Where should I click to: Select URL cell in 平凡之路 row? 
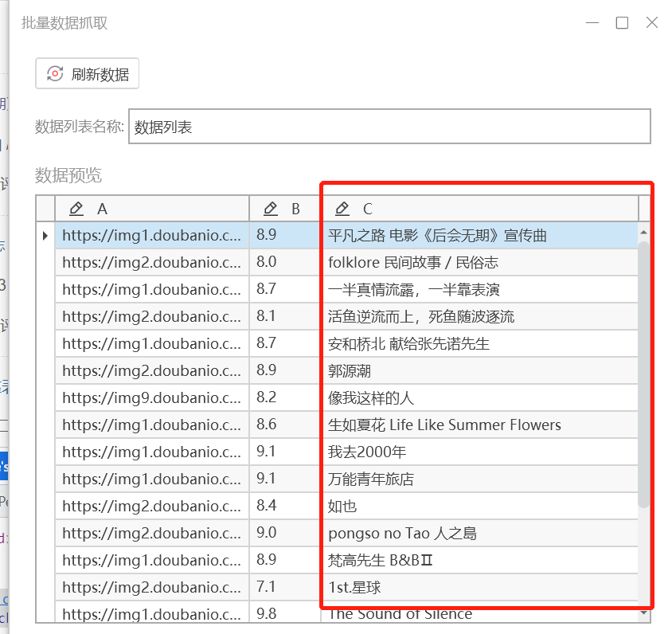point(152,235)
